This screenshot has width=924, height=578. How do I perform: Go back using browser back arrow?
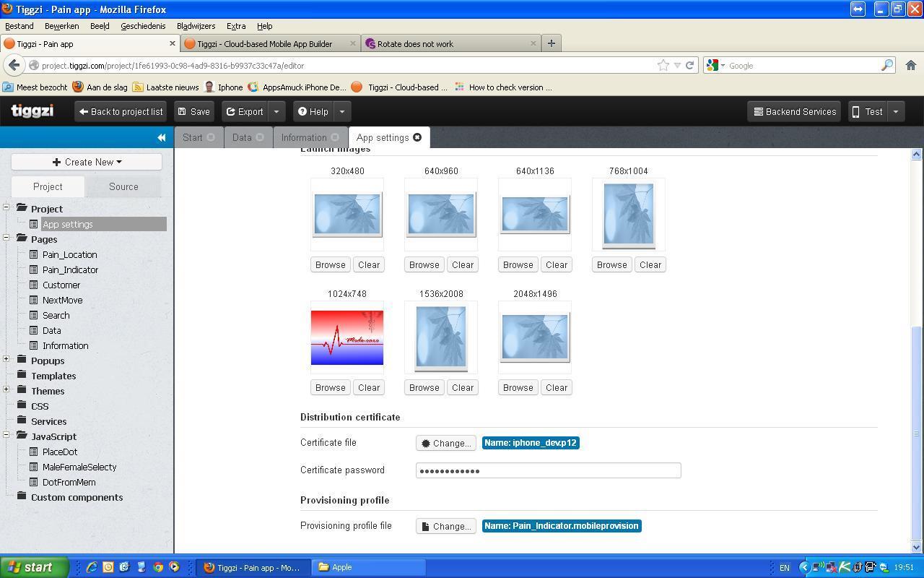click(14, 65)
